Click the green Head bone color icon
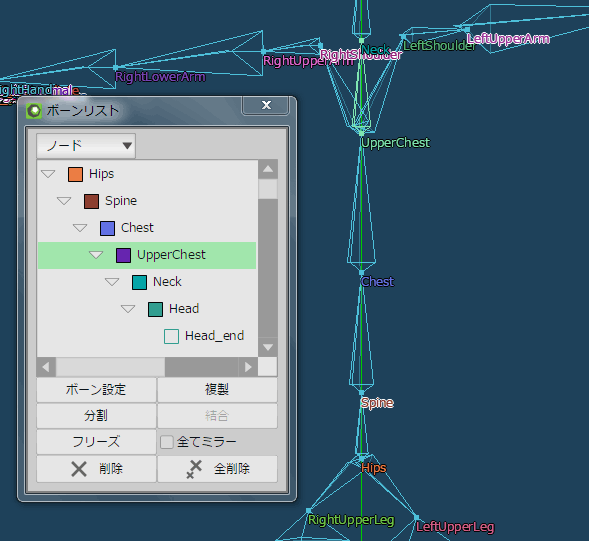The height and width of the screenshot is (541, 589). coord(156,309)
